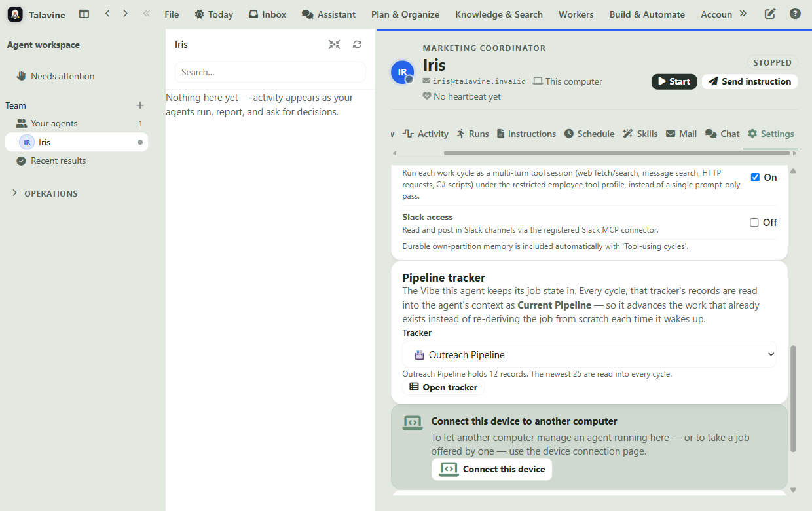Switch to the Schedule tab

589,134
